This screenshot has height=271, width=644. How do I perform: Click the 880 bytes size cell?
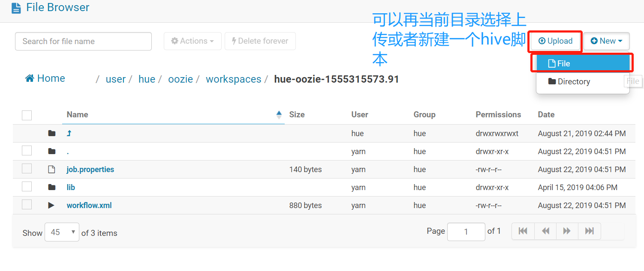(x=306, y=205)
